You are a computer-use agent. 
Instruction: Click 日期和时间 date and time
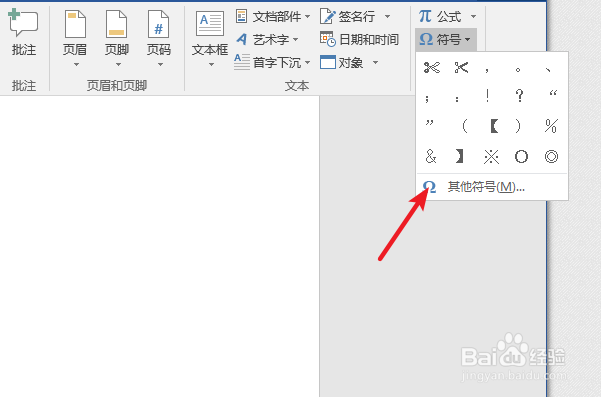coord(359,39)
